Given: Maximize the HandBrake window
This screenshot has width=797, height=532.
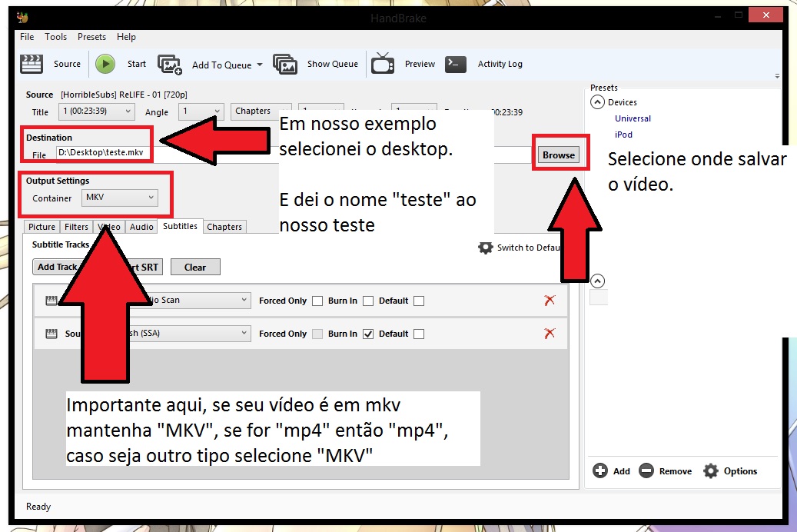Looking at the screenshot, I should coord(739,15).
